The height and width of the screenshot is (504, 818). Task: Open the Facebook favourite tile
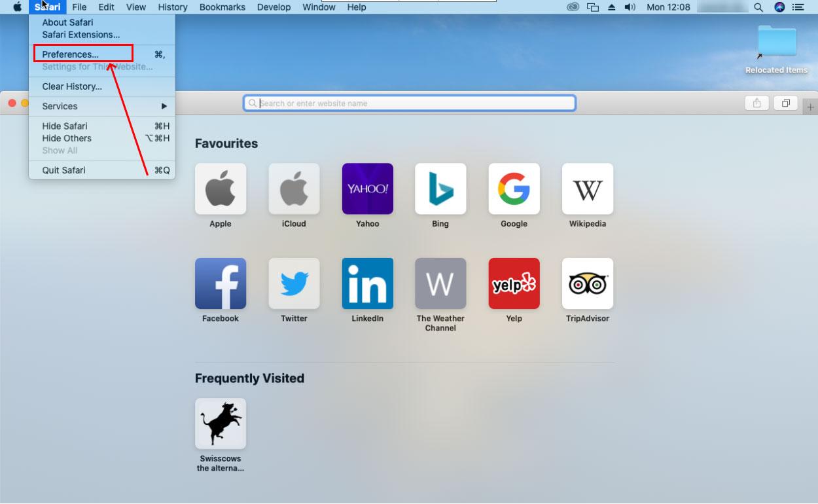pyautogui.click(x=221, y=283)
